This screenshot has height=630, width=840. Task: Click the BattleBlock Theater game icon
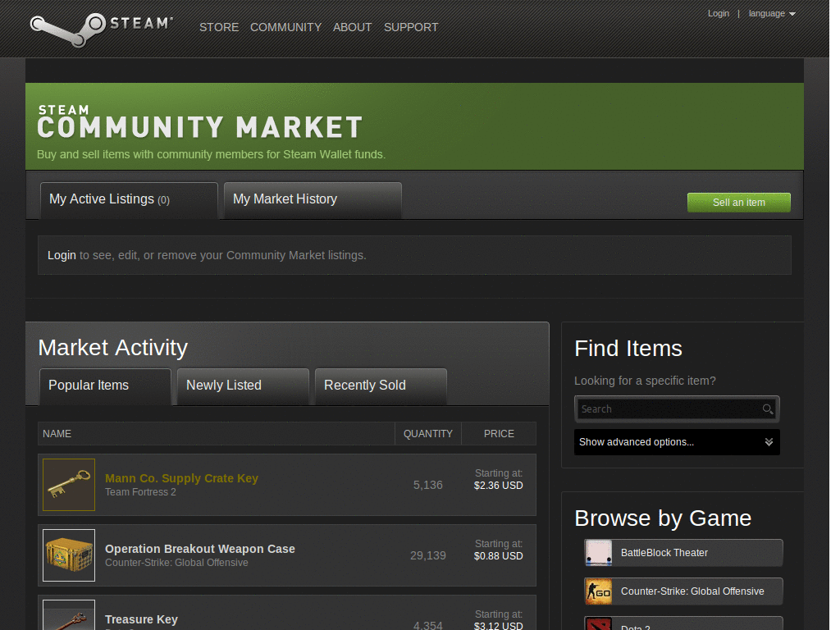(x=599, y=552)
